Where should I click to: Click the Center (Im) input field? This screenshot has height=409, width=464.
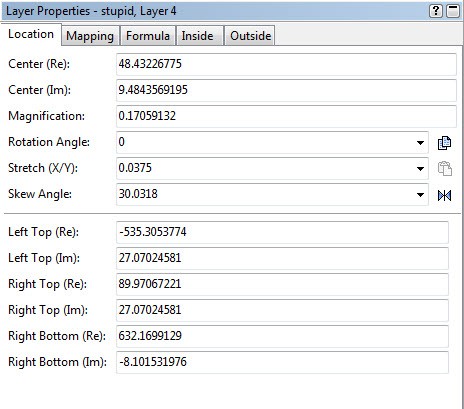(286, 90)
